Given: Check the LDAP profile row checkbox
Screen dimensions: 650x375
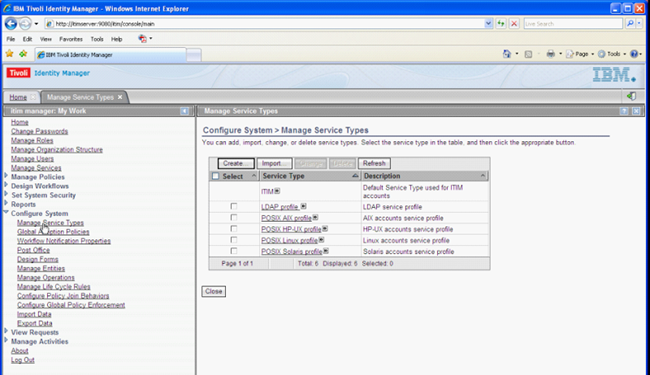Looking at the screenshot, I should 234,206.
